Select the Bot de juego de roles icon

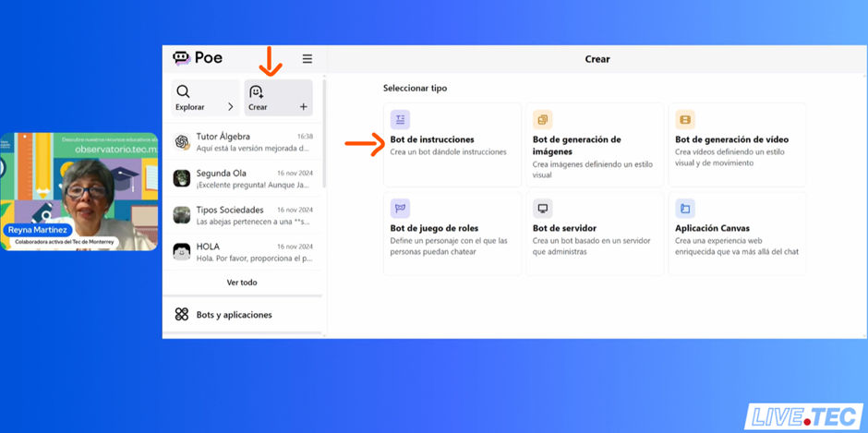click(400, 208)
